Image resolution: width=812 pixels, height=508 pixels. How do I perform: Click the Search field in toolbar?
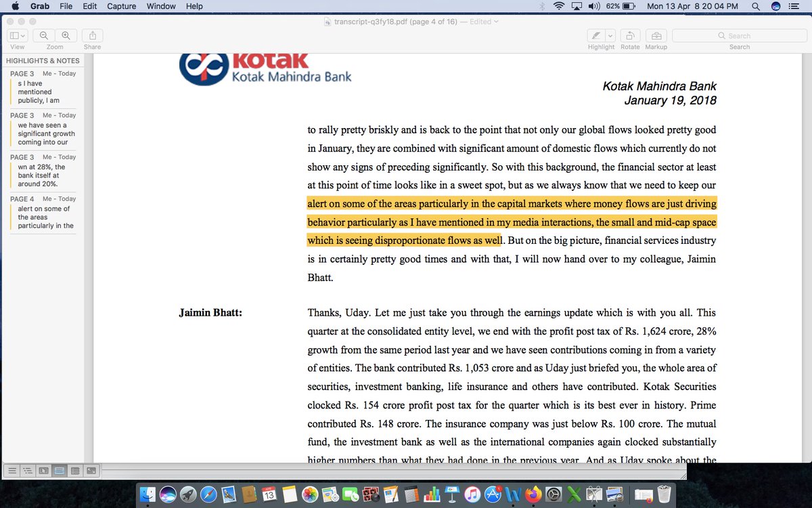739,35
